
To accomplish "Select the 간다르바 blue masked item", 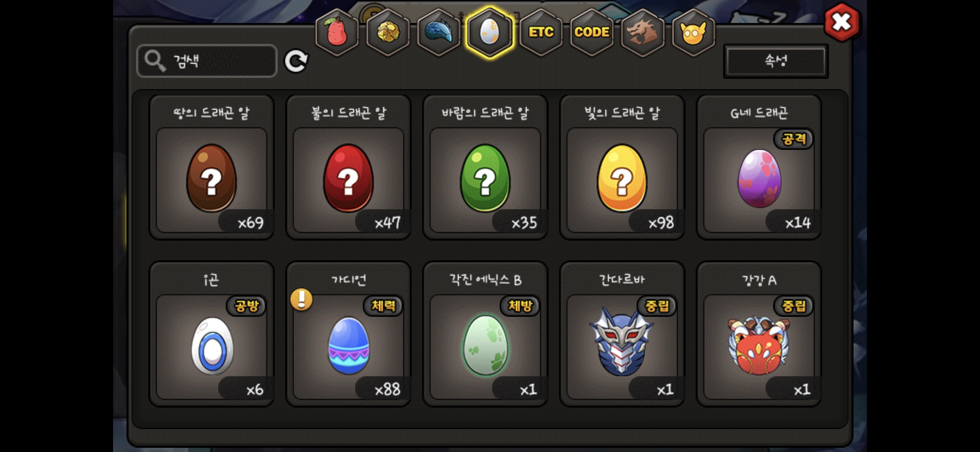I will point(622,334).
